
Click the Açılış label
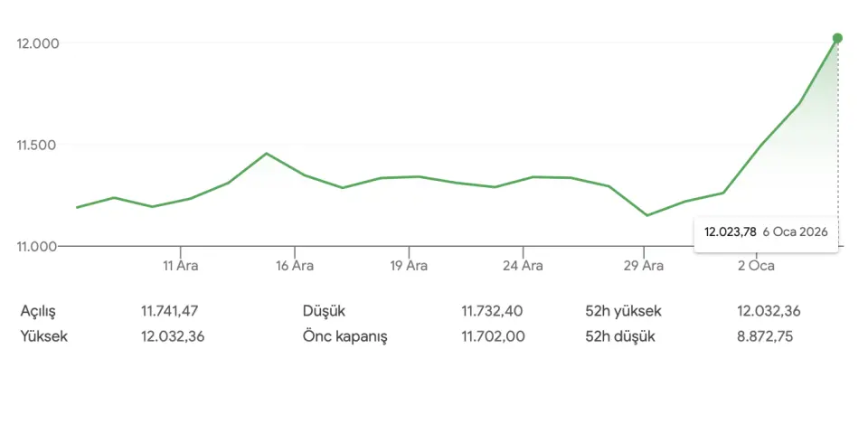[38, 311]
